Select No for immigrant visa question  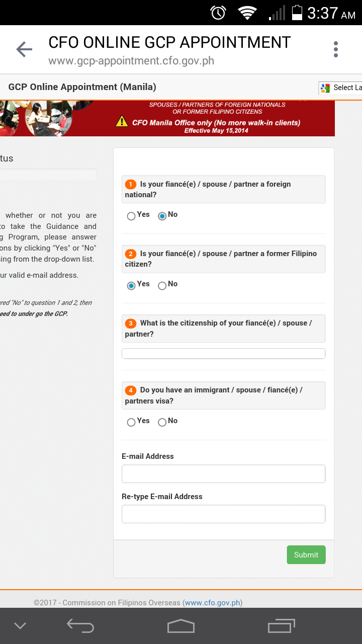point(162,423)
